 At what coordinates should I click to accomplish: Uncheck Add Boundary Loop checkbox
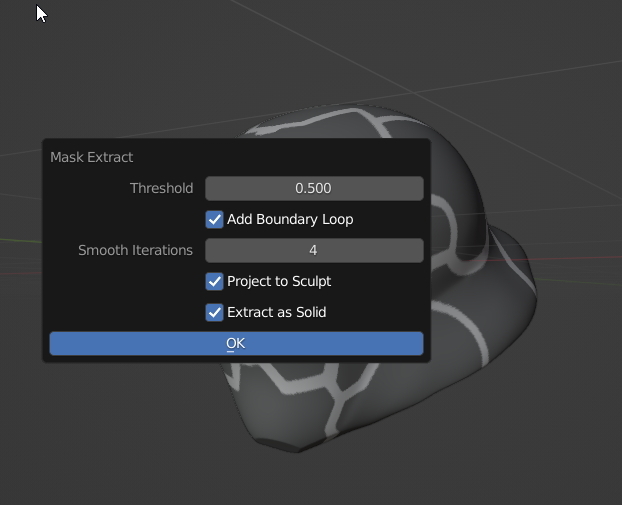pos(215,219)
